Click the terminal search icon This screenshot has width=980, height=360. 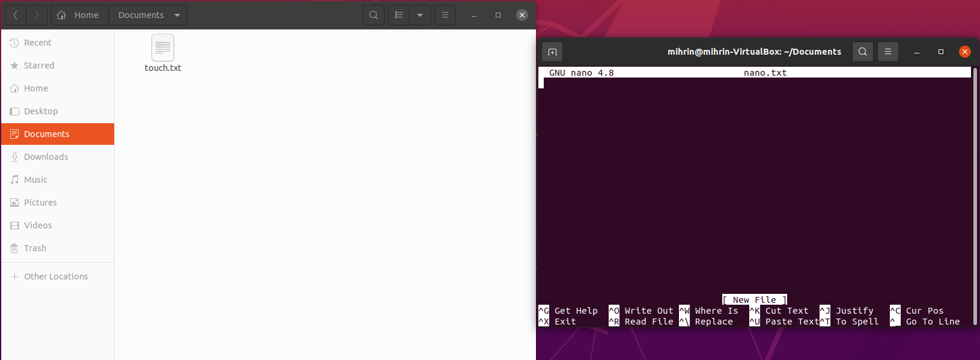click(x=862, y=52)
